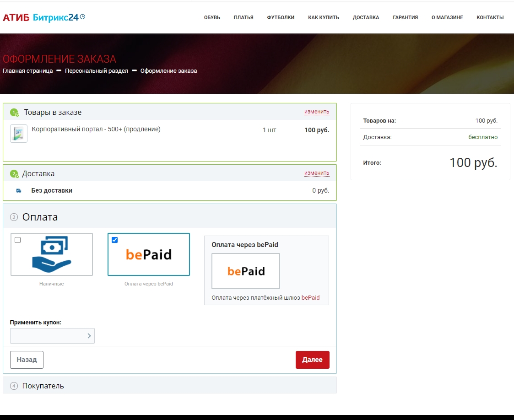
Task: Focus the Применить купон input field
Action: click(x=52, y=336)
